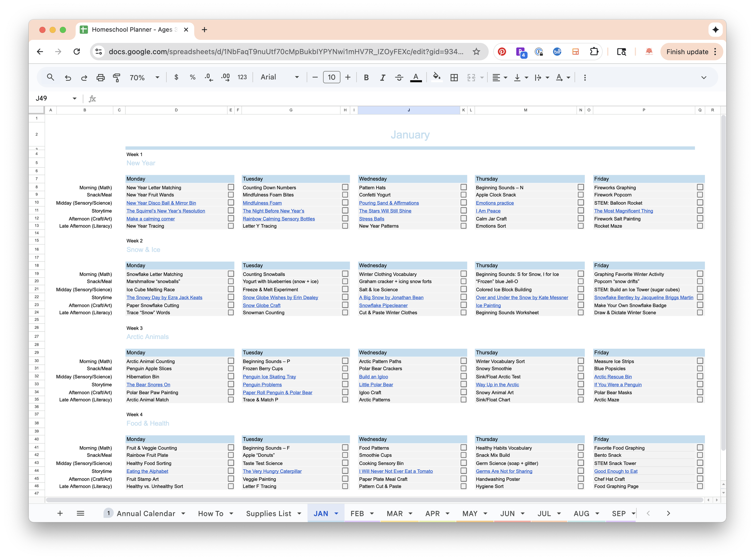Check the New Year Letter Matching box
This screenshot has height=560, width=755.
click(x=231, y=187)
